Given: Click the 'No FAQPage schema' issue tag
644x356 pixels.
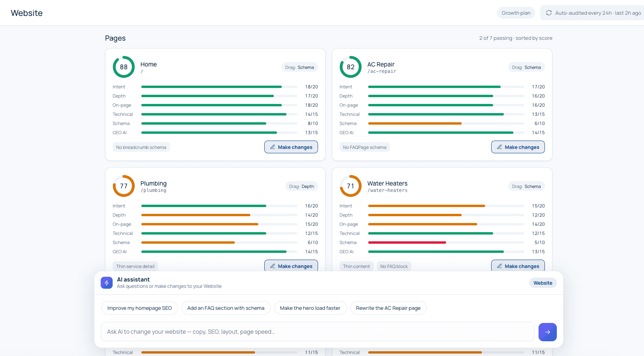Looking at the screenshot, I should coord(365,147).
